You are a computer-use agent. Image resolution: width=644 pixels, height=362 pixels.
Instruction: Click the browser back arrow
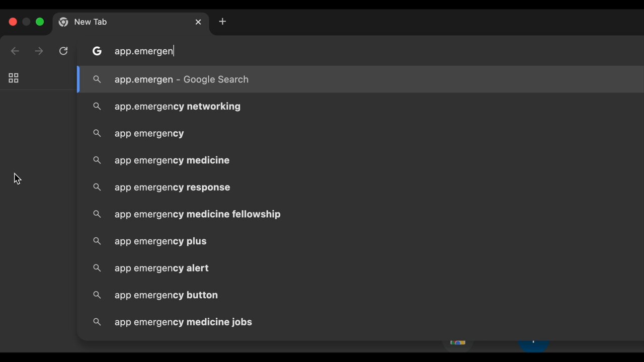(x=15, y=51)
